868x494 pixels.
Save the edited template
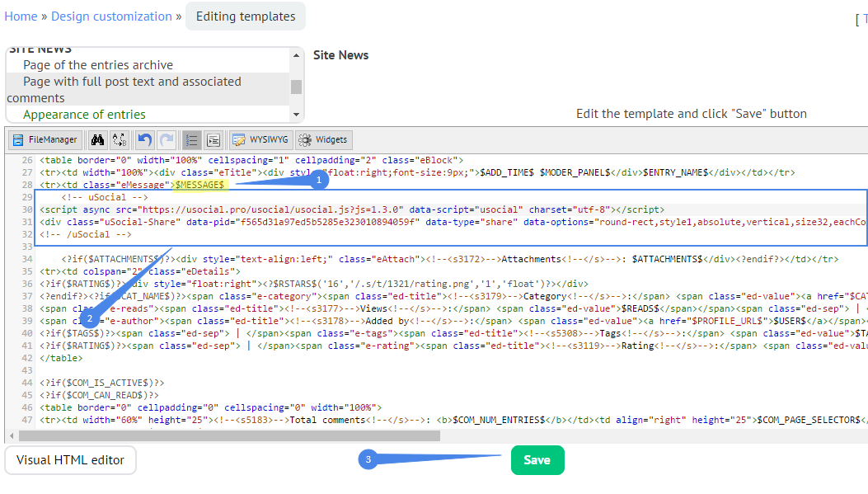537,460
